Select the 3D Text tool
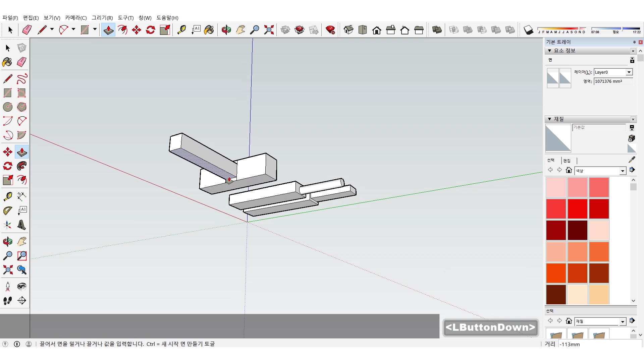The image size is (644, 362). [x=22, y=225]
